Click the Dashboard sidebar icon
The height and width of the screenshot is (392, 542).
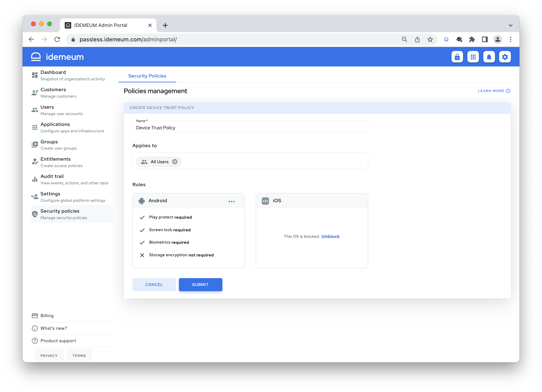click(35, 75)
